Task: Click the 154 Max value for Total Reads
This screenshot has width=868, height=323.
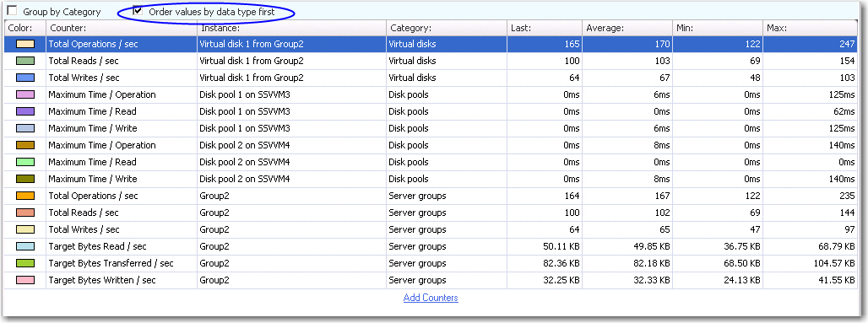Action: (847, 61)
